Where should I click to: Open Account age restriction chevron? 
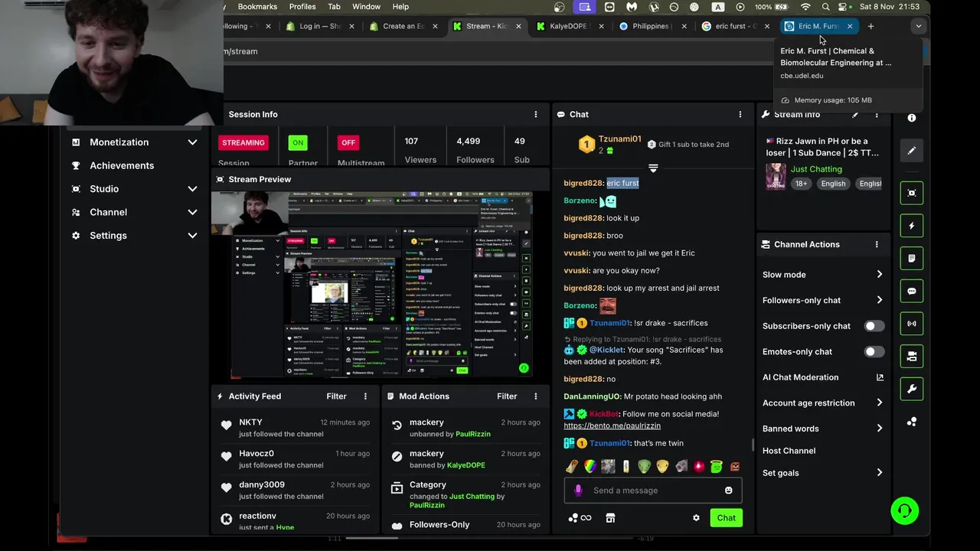[879, 403]
